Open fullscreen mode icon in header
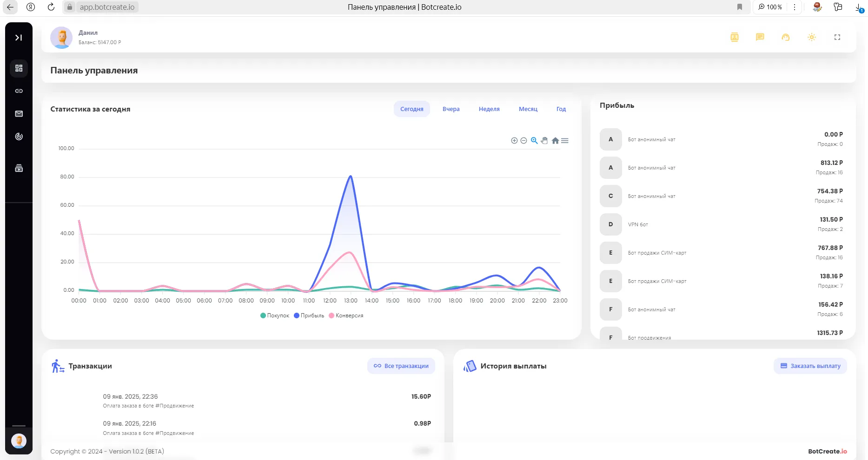Image resolution: width=868 pixels, height=460 pixels. pyautogui.click(x=838, y=37)
